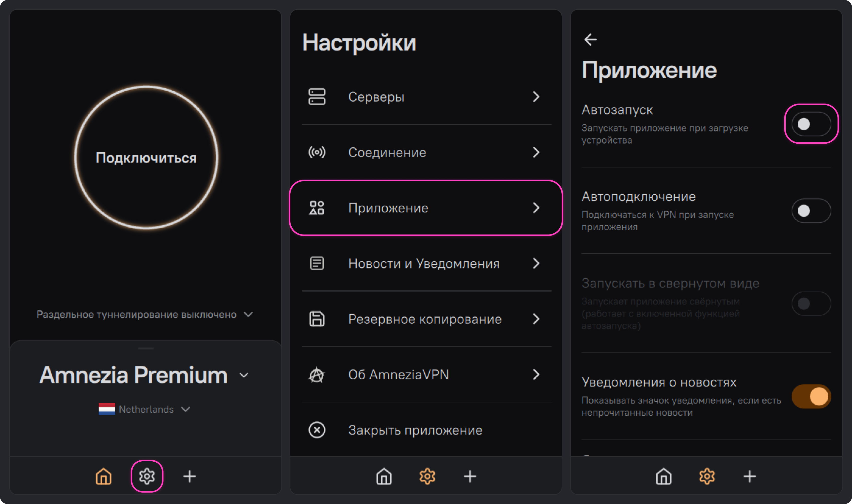
Task: Go back using the arrow above Приложение
Action: click(x=590, y=39)
